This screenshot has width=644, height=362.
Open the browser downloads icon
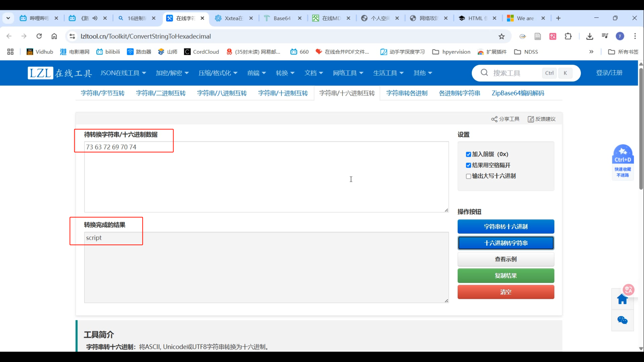tap(589, 36)
